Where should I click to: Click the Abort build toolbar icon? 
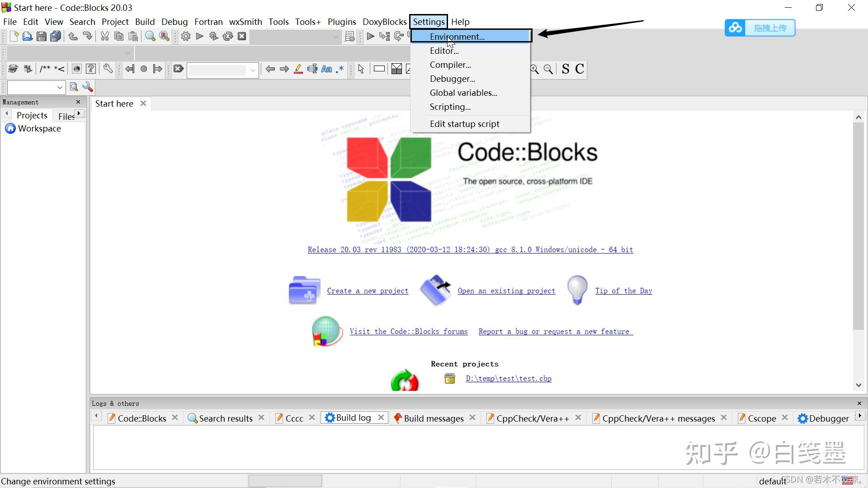[242, 36]
